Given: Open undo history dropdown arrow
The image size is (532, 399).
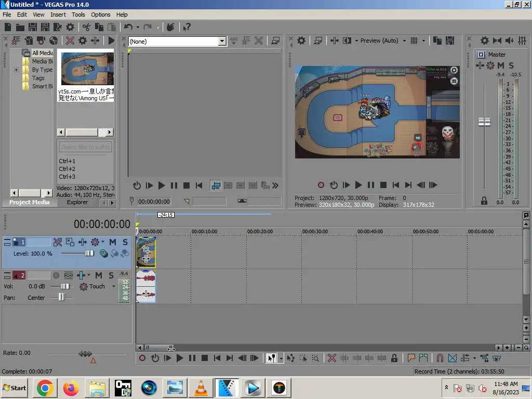Looking at the screenshot, I should coord(137,27).
